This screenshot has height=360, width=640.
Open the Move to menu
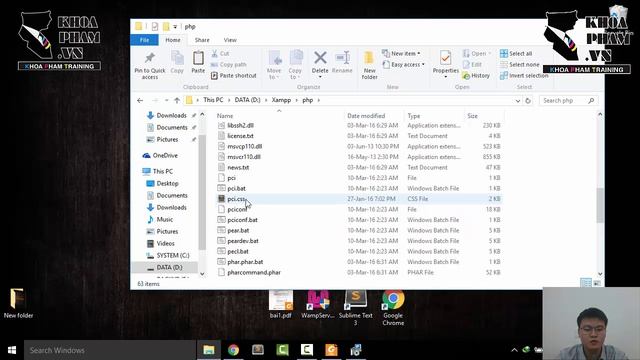point(274,64)
